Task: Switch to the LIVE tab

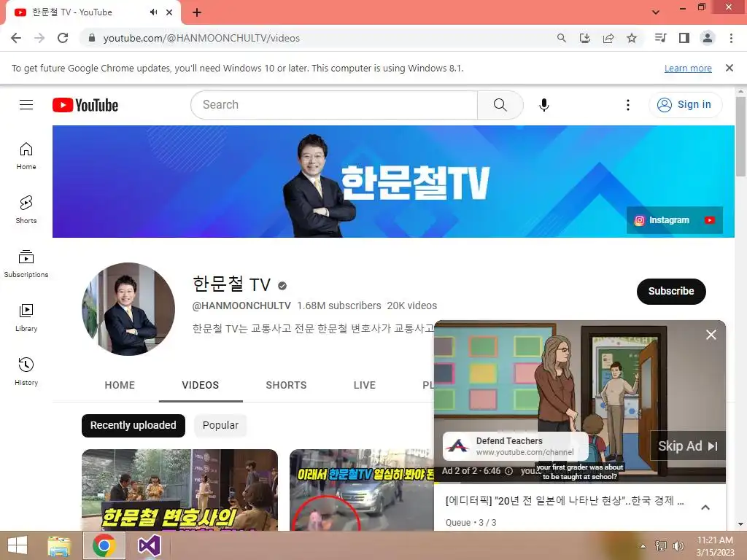Action: pyautogui.click(x=365, y=385)
